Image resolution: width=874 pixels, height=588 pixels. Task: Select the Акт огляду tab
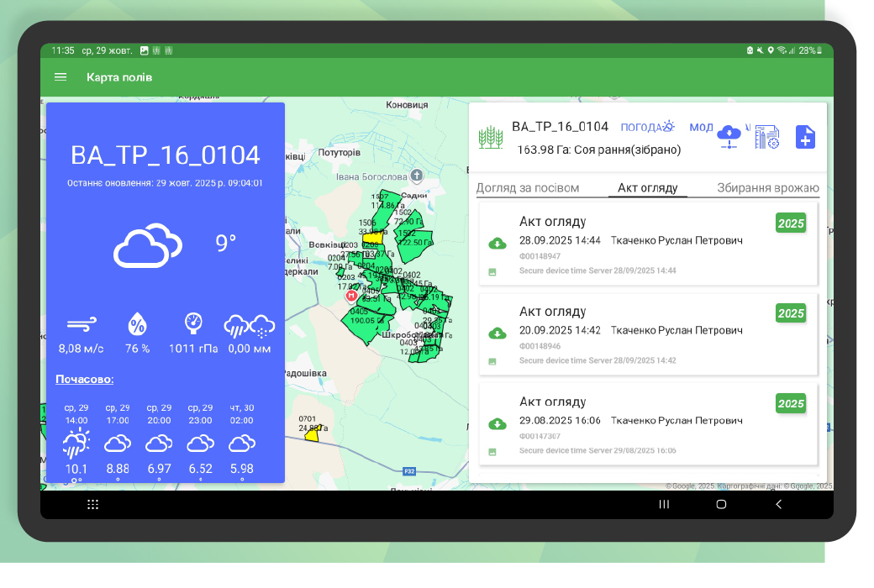click(x=647, y=187)
